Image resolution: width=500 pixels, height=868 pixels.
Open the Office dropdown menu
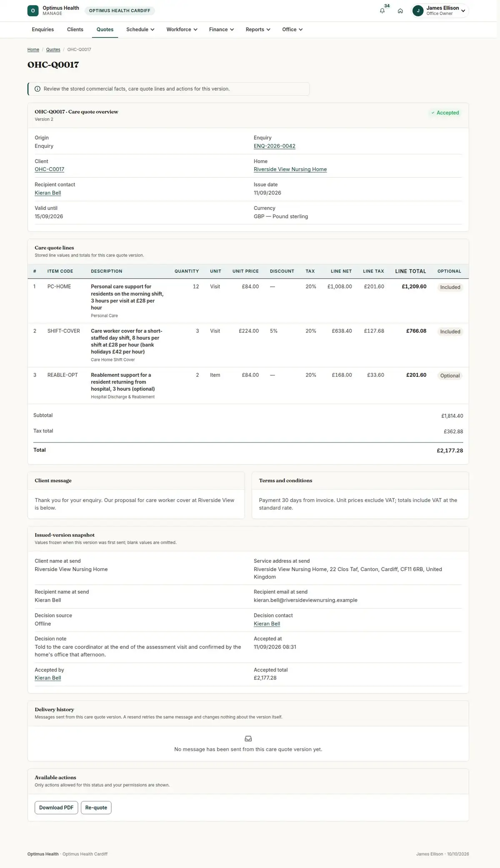click(x=292, y=30)
